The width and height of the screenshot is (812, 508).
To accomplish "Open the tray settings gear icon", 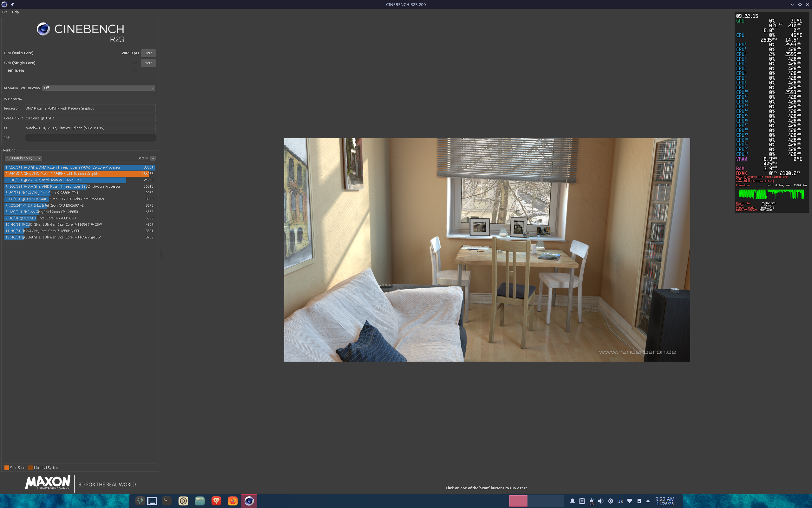I will [x=610, y=501].
